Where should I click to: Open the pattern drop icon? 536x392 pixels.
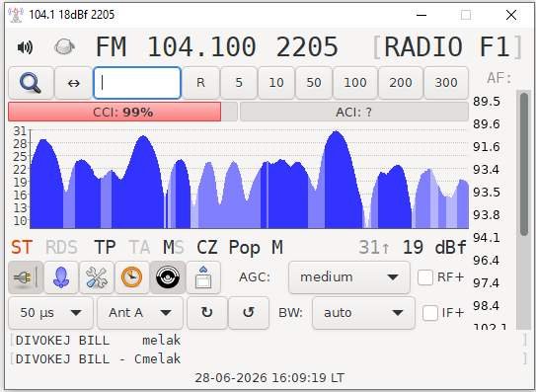point(61,277)
